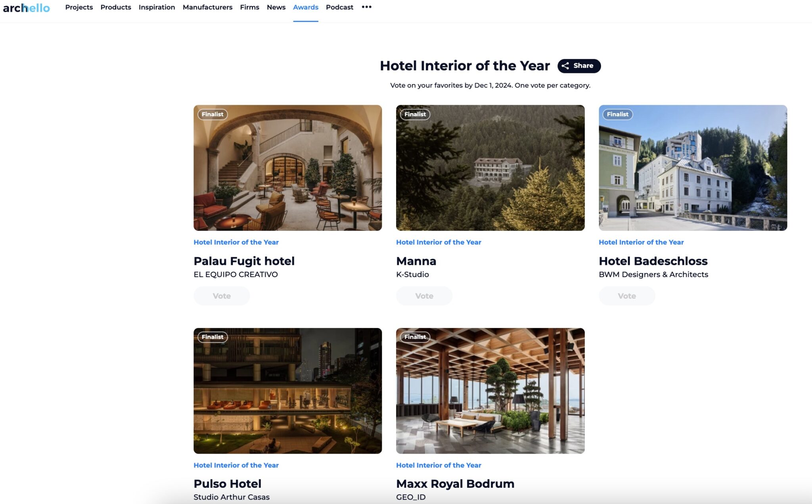Navigate to Firms

pyautogui.click(x=249, y=7)
